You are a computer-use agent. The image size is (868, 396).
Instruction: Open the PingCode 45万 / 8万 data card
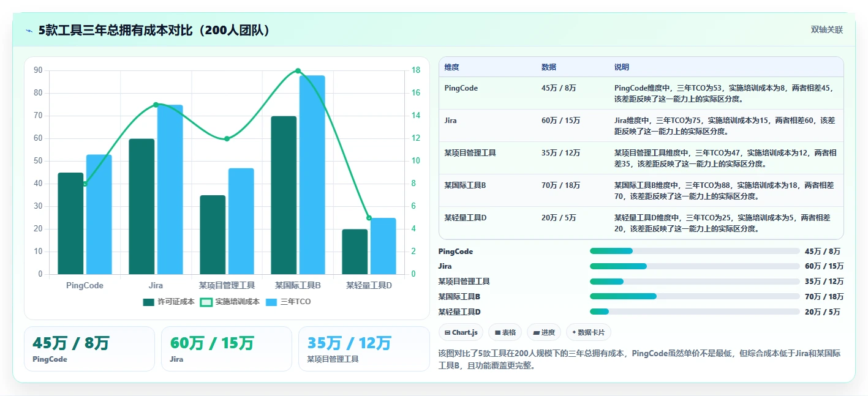pyautogui.click(x=89, y=349)
